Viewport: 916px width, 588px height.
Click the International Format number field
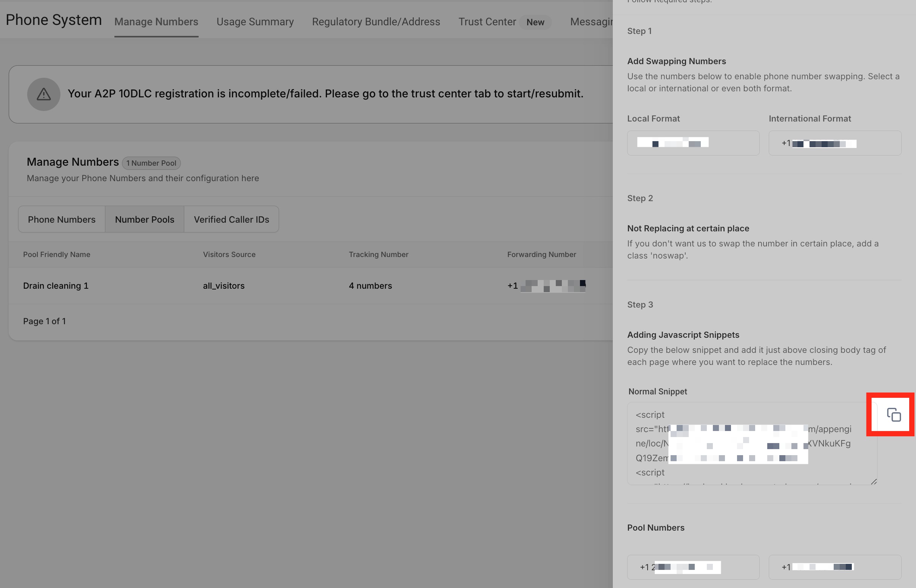(834, 143)
